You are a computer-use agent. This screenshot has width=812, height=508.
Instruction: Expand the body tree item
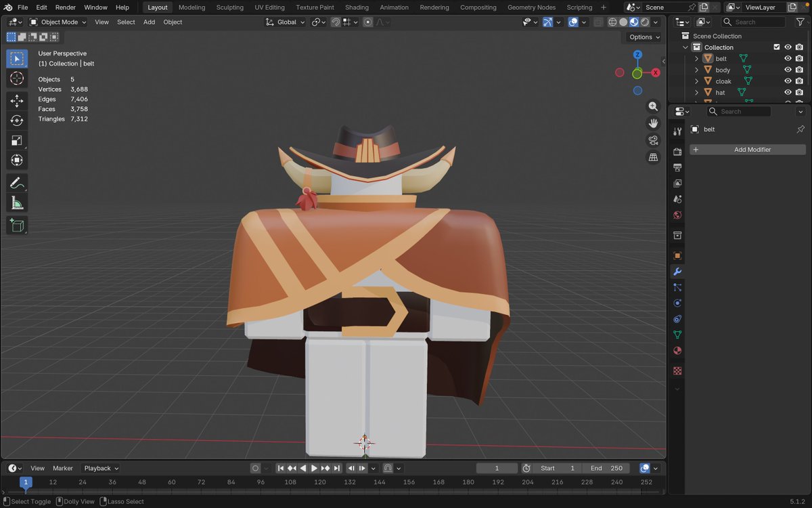[x=696, y=70]
